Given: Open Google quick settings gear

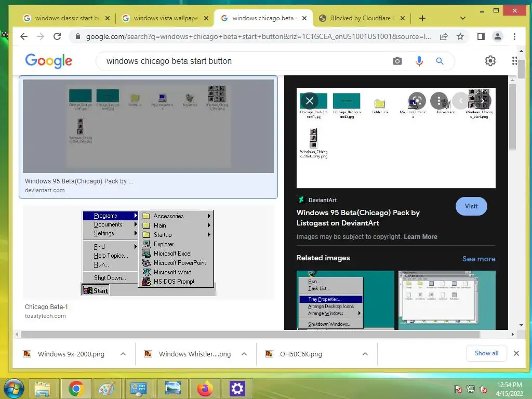Looking at the screenshot, I should (490, 61).
